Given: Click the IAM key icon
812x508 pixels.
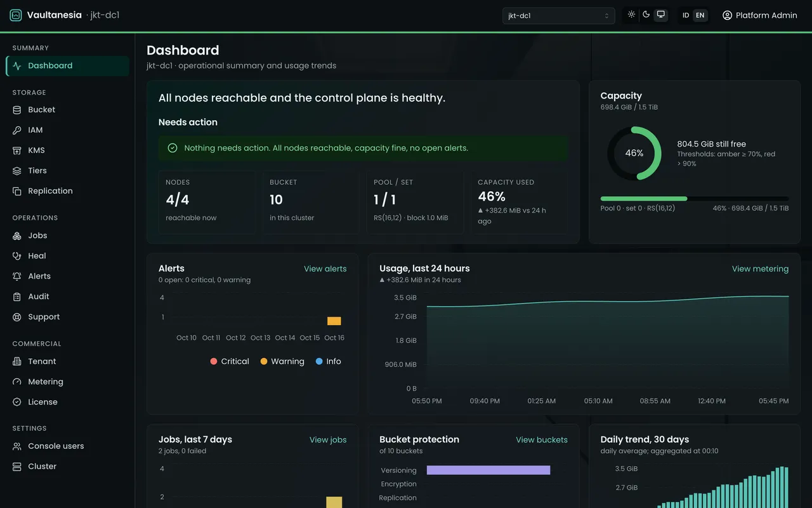Looking at the screenshot, I should pos(17,130).
